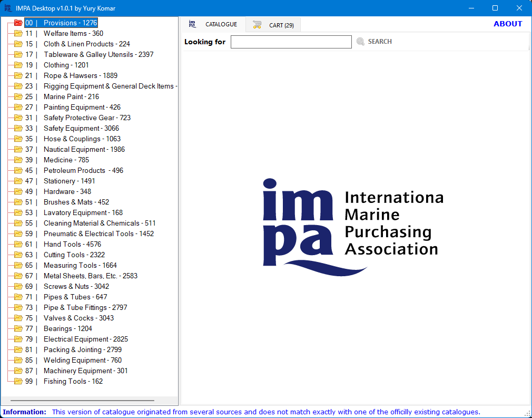
Task: Click the folder icon beside Safety Protective Gear
Action: coord(18,118)
